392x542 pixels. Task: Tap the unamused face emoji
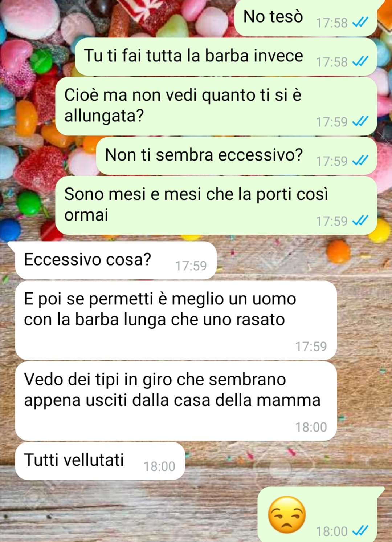[287, 515]
